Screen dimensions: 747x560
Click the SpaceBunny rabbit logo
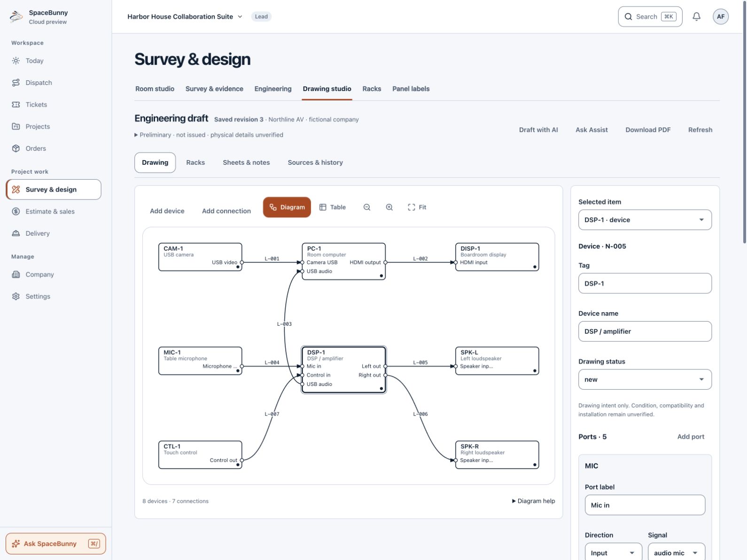[16, 16]
